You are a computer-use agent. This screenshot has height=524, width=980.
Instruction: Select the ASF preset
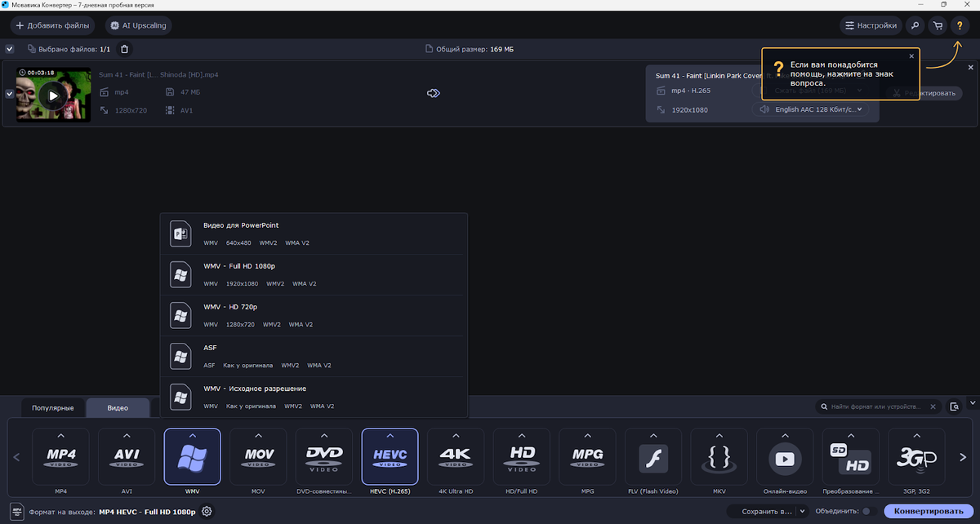coord(314,356)
